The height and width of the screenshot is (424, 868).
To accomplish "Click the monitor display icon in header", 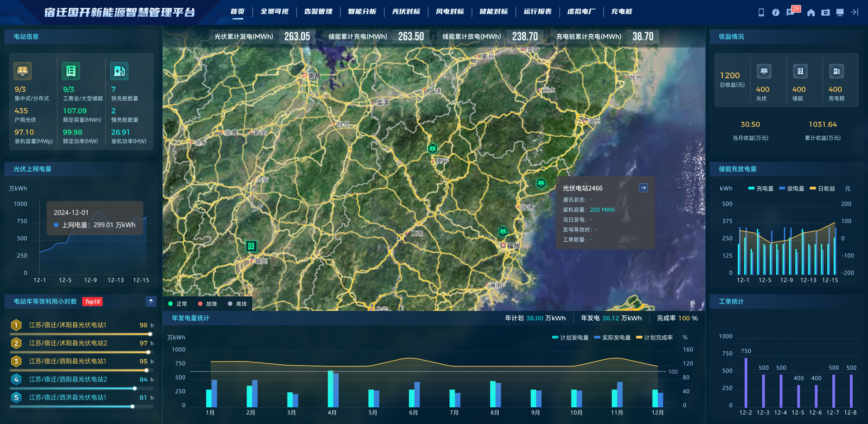I will click(x=840, y=12).
